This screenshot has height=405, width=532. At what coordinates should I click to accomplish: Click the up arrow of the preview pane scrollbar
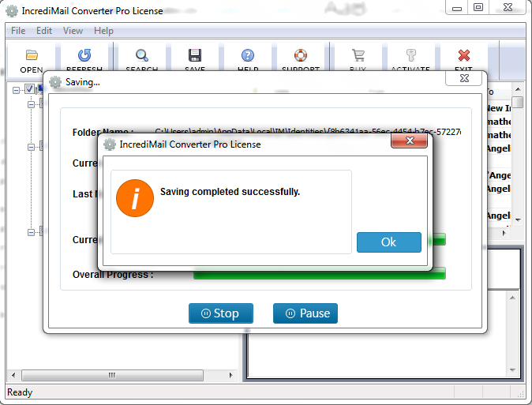pyautogui.click(x=512, y=298)
